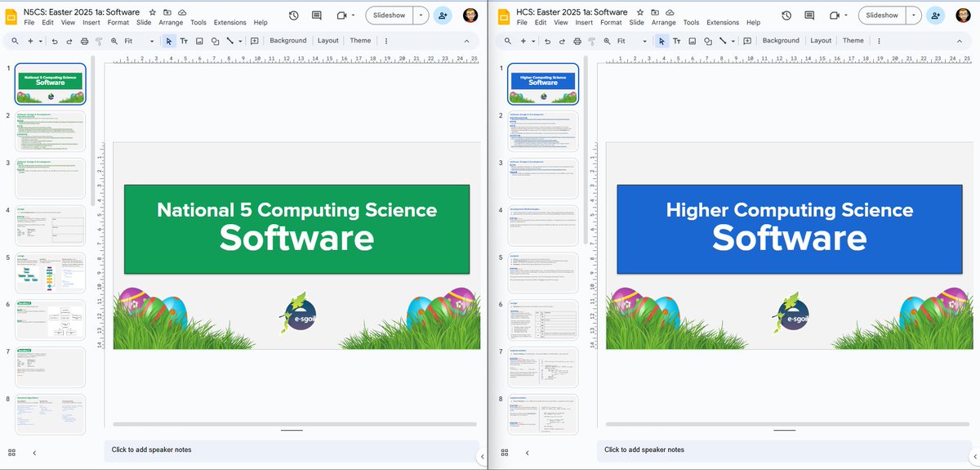Hide the menus in N5CS window

466,41
